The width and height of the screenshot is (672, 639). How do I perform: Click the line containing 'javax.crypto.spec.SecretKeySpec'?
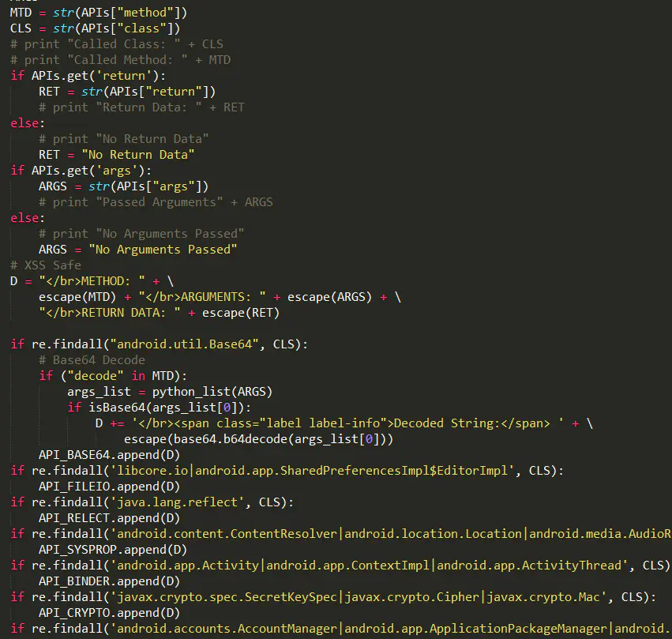pyautogui.click(x=333, y=597)
